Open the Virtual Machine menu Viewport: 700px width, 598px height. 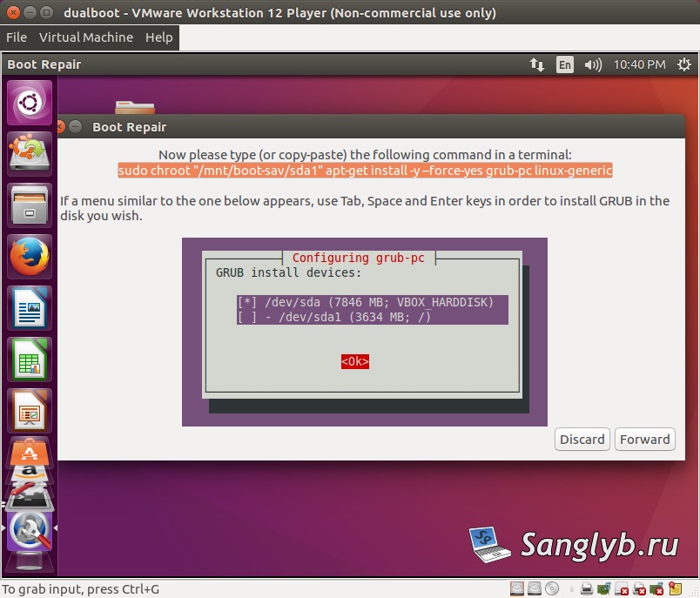tap(86, 37)
